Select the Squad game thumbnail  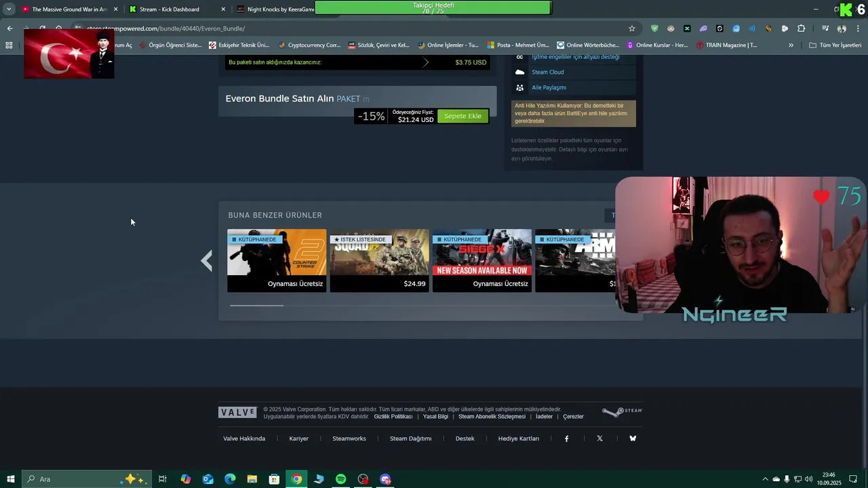(379, 252)
